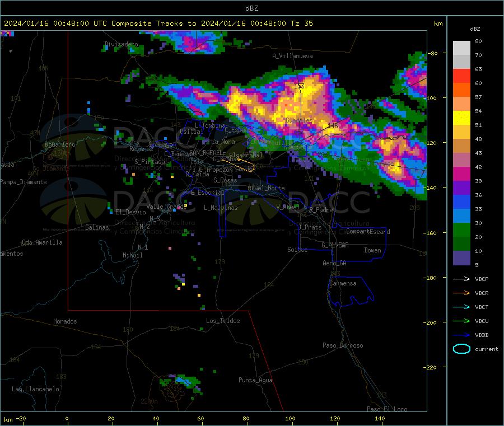Click the 'S_Rosas' map label

[x=225, y=180]
